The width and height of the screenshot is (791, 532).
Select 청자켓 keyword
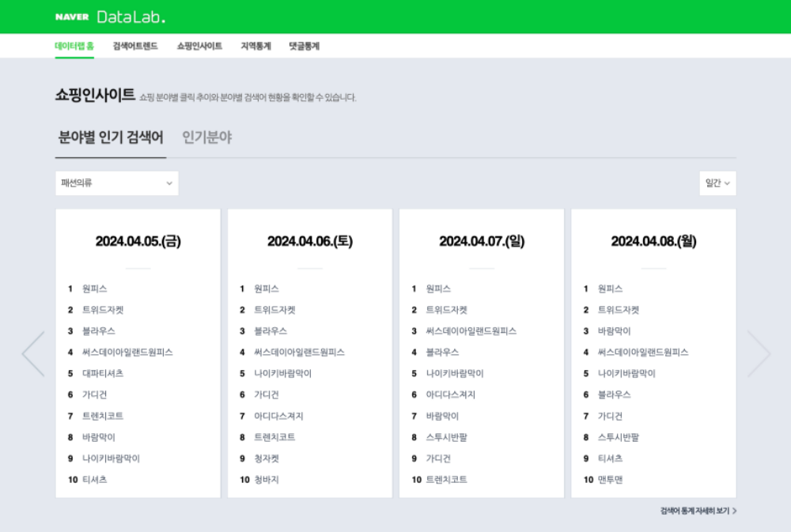(x=267, y=458)
